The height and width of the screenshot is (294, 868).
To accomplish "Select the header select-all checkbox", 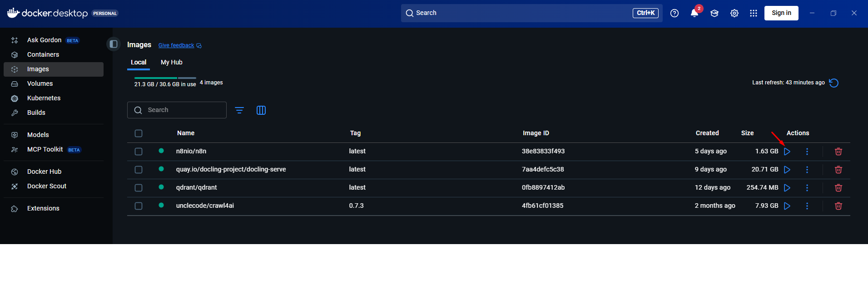I will coord(139,133).
